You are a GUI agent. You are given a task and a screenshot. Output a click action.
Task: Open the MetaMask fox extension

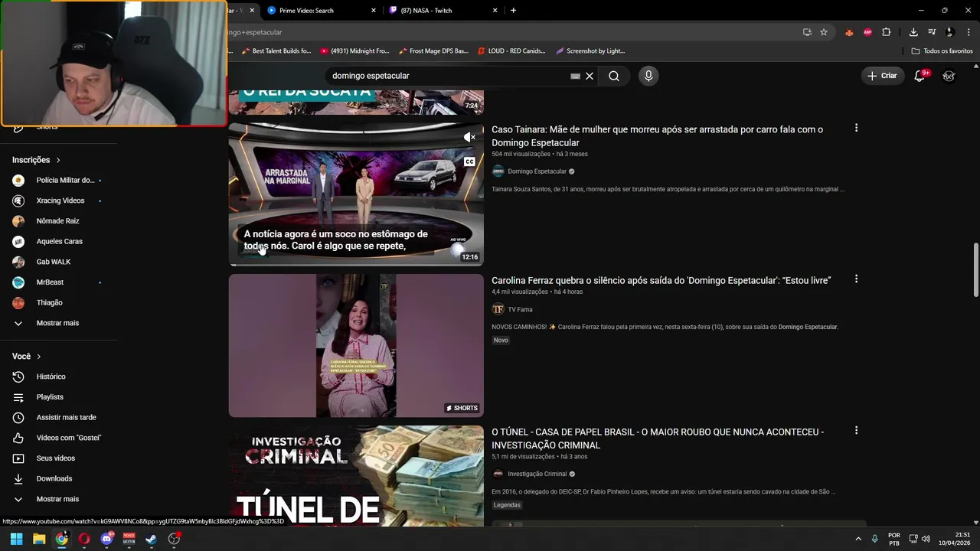tap(849, 32)
